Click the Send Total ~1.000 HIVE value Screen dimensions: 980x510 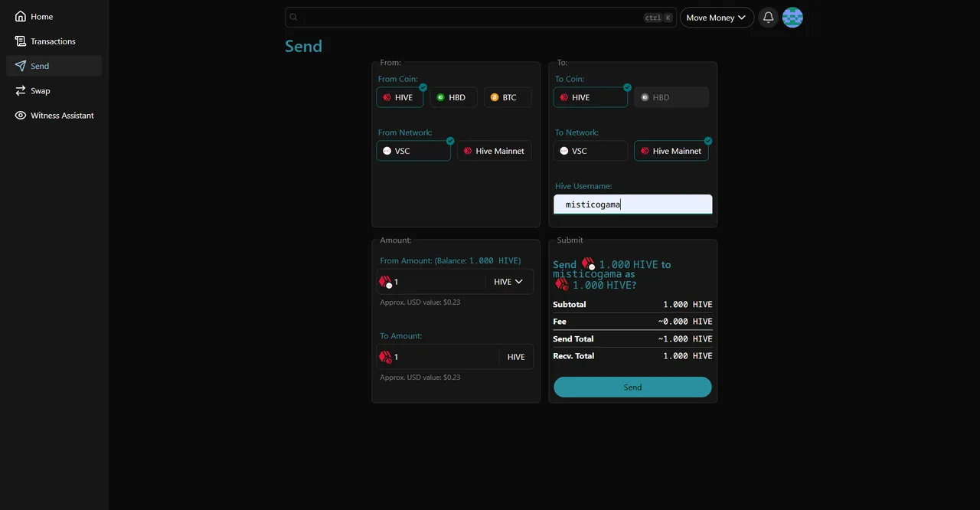[x=685, y=338]
